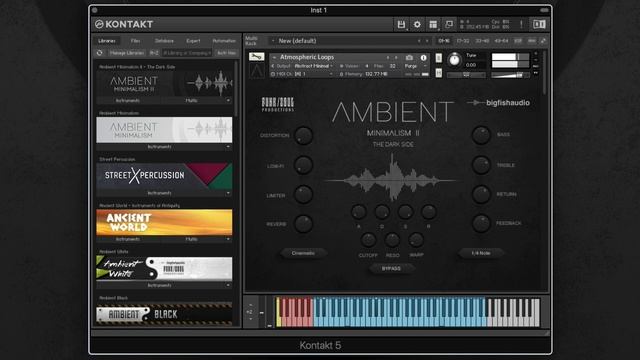Image resolution: width=640 pixels, height=360 pixels.
Task: Switch to the Files tab
Action: pos(136,41)
